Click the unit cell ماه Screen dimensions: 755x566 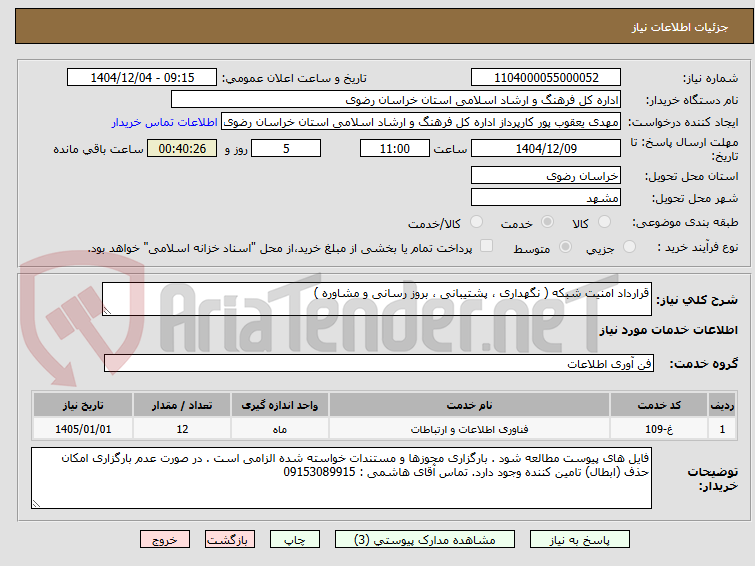pyautogui.click(x=280, y=429)
